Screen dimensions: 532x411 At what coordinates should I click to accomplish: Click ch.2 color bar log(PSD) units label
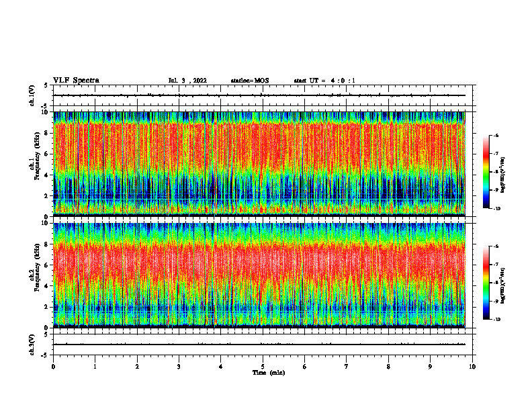coord(503,285)
